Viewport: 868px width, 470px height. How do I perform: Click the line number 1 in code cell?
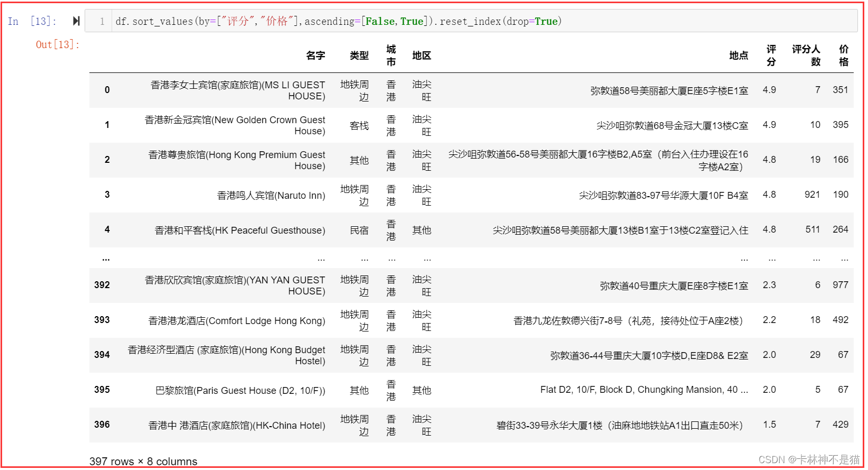tap(102, 22)
